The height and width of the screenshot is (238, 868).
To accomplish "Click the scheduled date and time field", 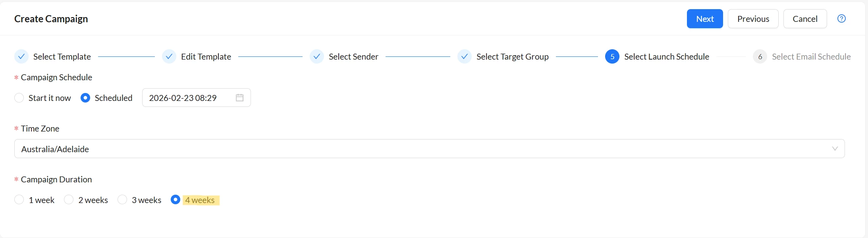I will (x=197, y=98).
